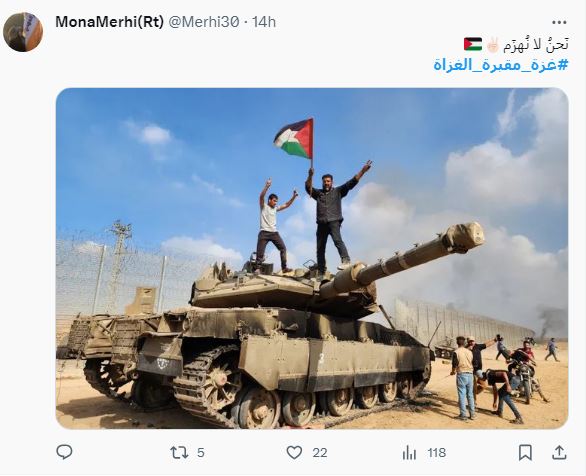The width and height of the screenshot is (586, 476).
Task: Click the reply speech bubble icon
Action: tap(64, 452)
